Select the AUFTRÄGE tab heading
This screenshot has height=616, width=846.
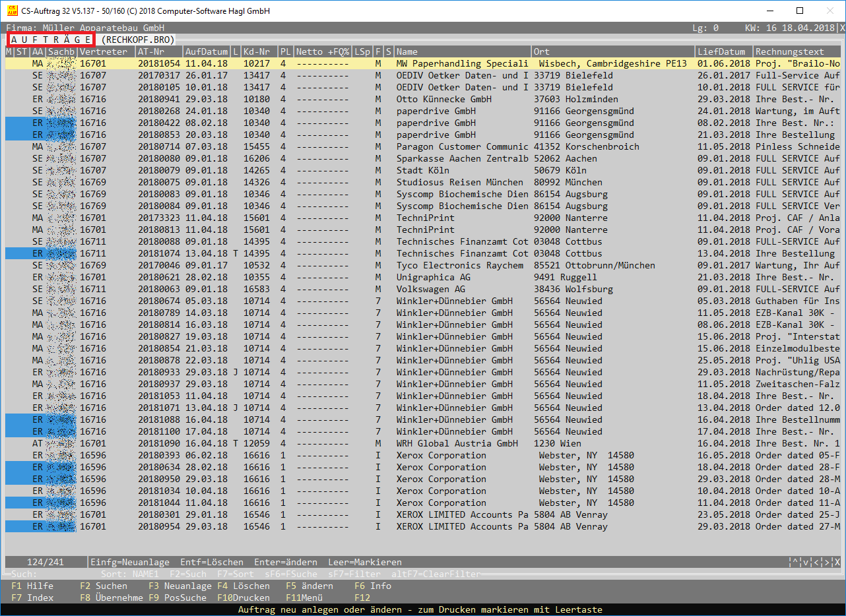point(51,40)
